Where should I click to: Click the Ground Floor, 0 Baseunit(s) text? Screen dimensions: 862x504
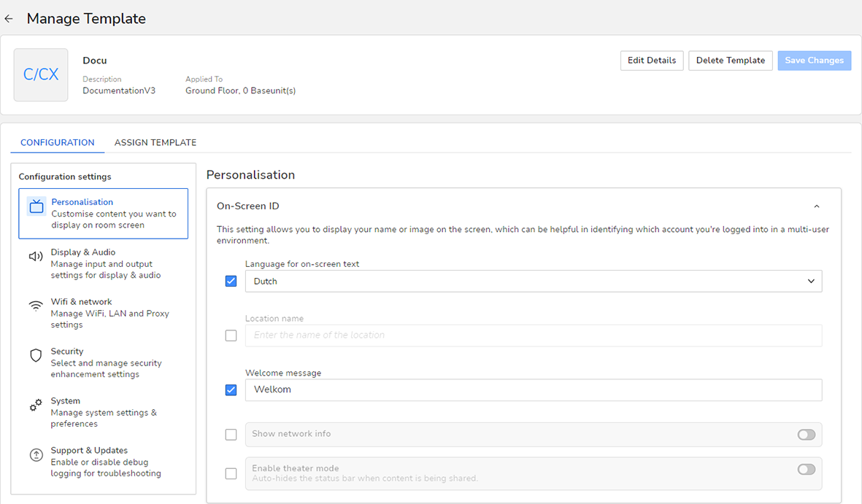(240, 90)
